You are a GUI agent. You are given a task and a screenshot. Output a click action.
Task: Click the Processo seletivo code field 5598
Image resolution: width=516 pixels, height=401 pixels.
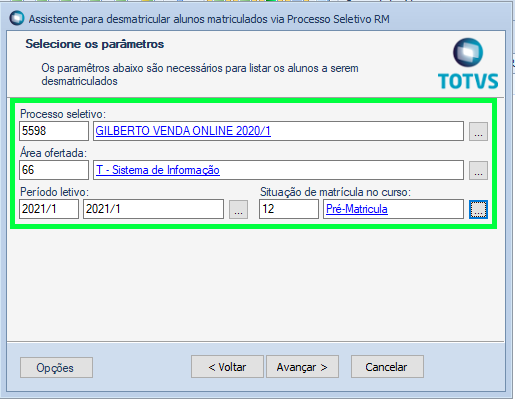tap(54, 131)
